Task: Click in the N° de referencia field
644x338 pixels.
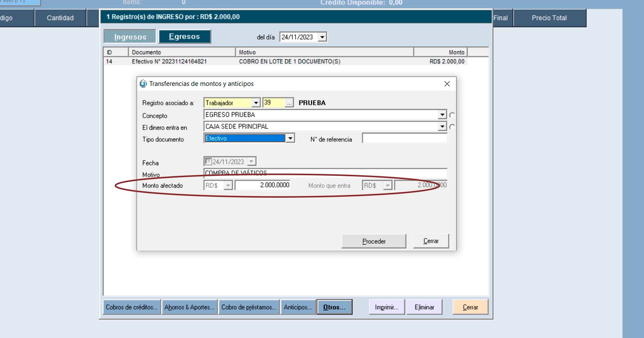Action: coord(404,139)
